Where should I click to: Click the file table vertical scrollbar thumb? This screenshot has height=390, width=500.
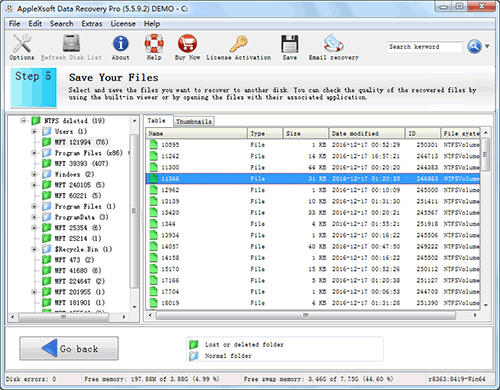pyautogui.click(x=486, y=154)
